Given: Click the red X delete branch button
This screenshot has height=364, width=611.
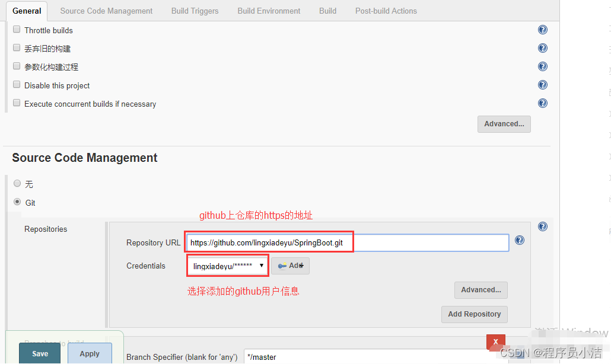Looking at the screenshot, I should tap(496, 342).
